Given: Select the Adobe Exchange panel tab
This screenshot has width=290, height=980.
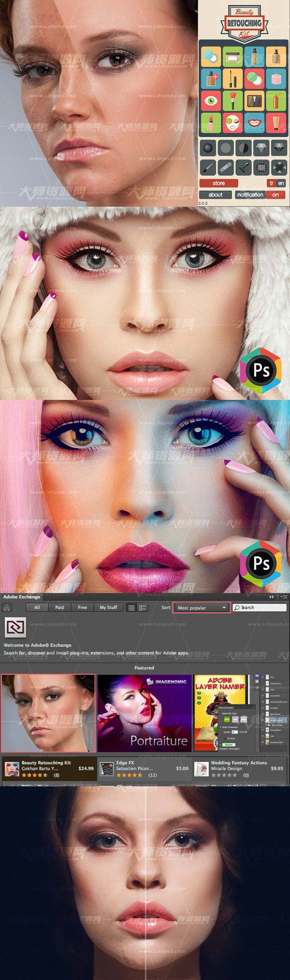Looking at the screenshot, I should coord(21,597).
